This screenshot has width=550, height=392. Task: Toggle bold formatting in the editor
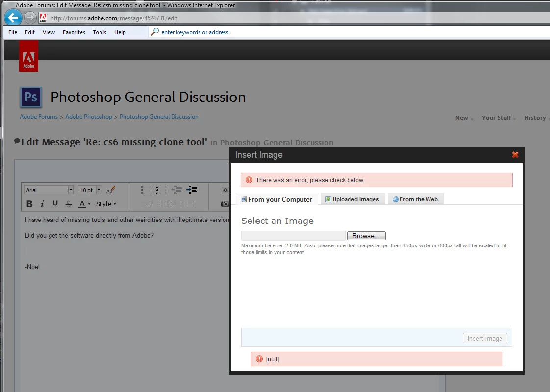[x=29, y=204]
